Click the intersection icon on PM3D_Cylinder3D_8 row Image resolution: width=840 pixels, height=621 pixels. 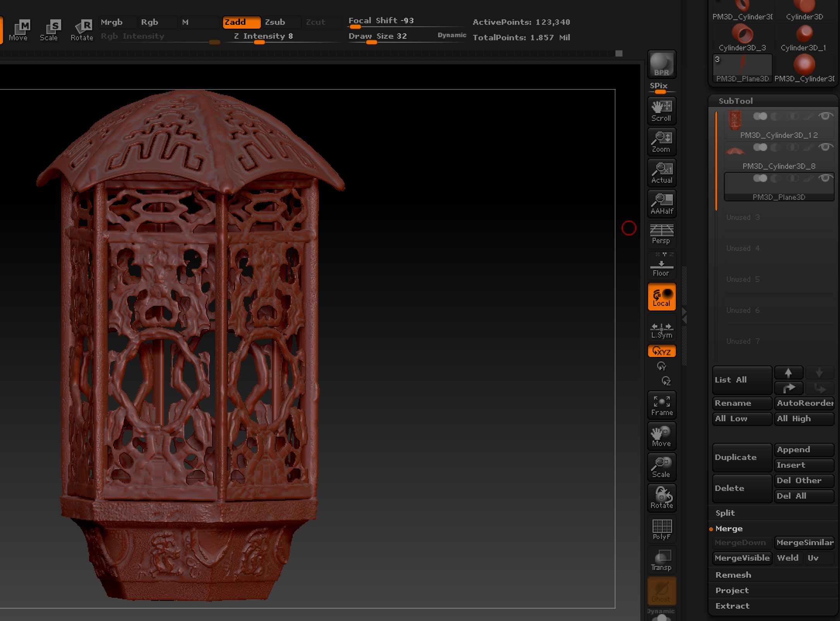click(x=792, y=147)
